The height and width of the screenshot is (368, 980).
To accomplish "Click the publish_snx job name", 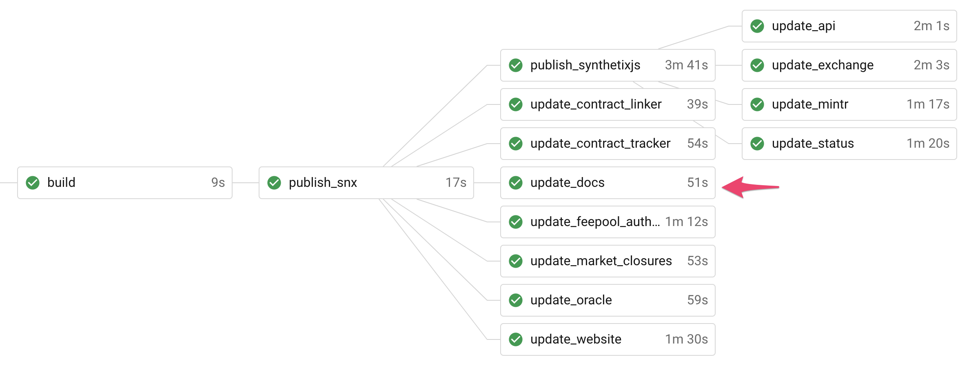I will click(323, 183).
